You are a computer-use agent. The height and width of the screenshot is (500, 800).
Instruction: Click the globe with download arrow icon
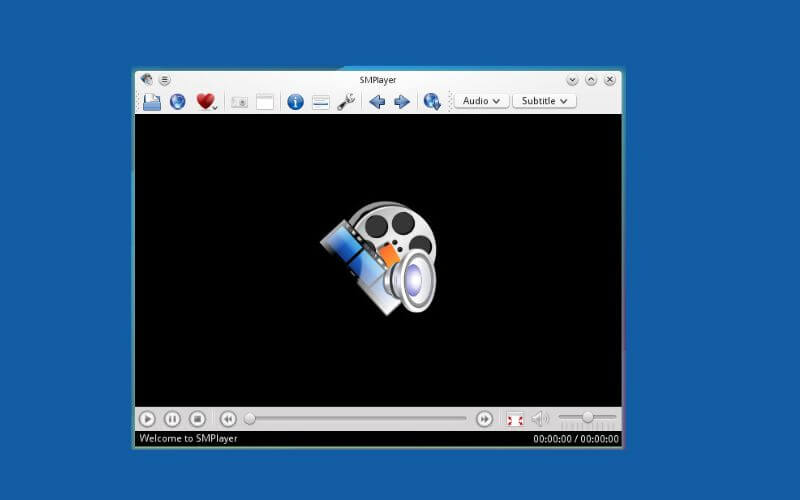point(432,101)
